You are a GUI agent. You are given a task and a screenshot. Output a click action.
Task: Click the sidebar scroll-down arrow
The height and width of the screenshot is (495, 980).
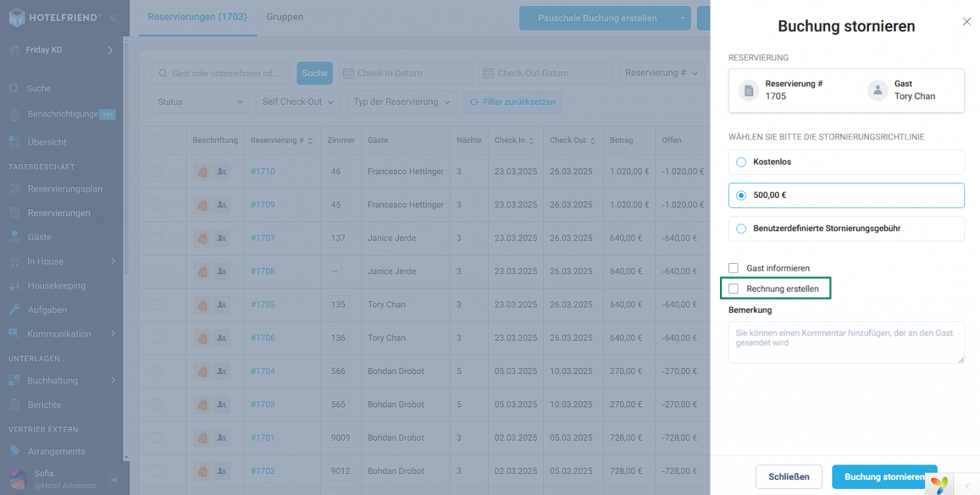126,458
